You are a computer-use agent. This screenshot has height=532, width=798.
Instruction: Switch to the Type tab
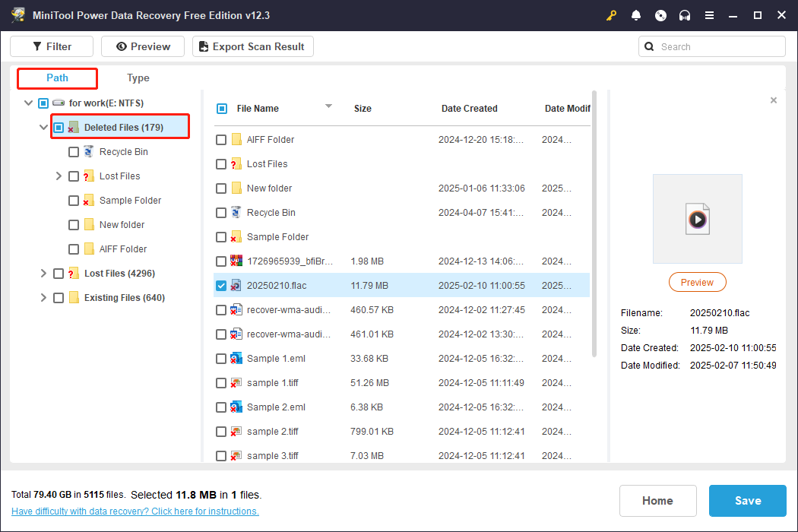click(138, 78)
